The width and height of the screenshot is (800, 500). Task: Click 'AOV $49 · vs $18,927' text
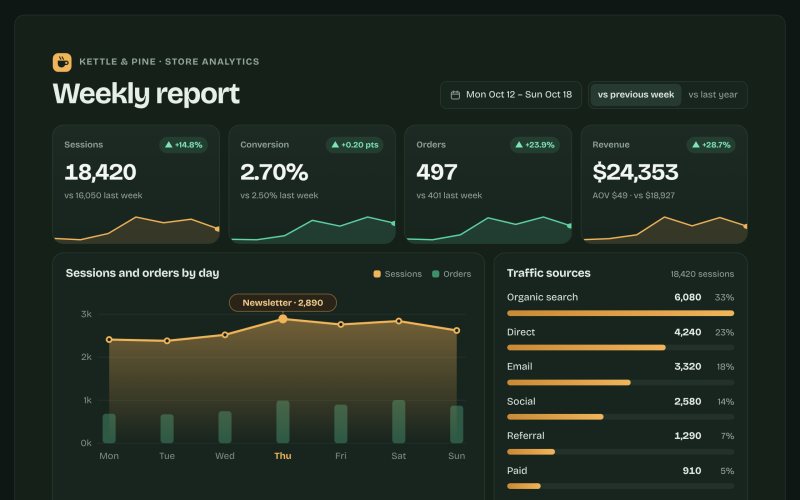pos(634,195)
